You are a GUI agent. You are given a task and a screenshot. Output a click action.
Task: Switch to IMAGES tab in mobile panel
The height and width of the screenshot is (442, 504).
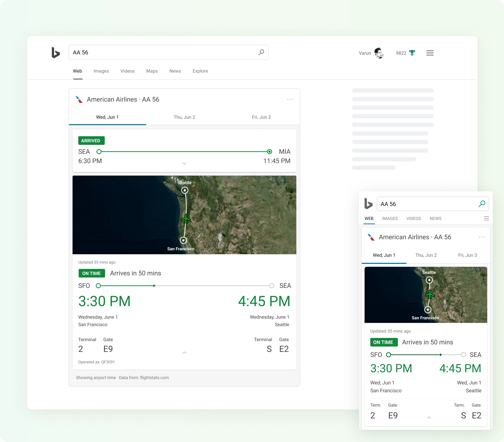(390, 218)
